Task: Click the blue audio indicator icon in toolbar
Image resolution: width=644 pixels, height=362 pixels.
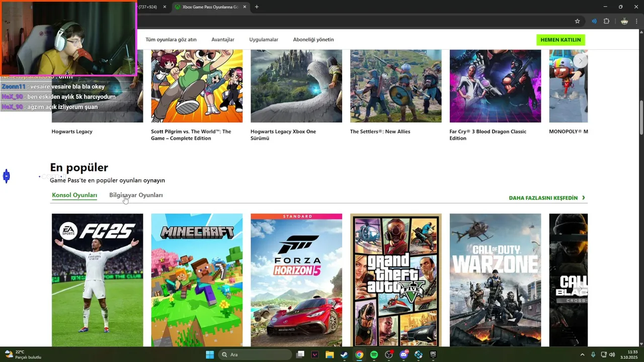Action: click(x=594, y=21)
